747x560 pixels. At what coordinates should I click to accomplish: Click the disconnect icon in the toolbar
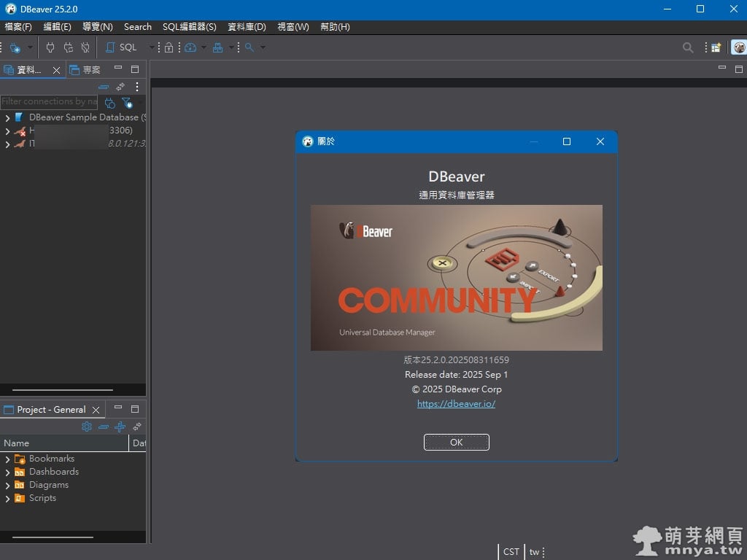84,47
